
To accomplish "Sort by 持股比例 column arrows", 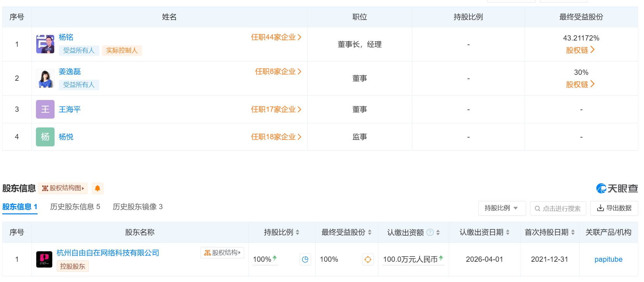I will 297,232.
